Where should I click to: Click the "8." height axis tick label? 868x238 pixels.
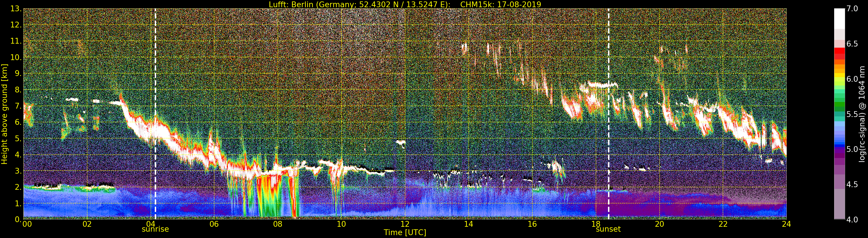(x=18, y=90)
